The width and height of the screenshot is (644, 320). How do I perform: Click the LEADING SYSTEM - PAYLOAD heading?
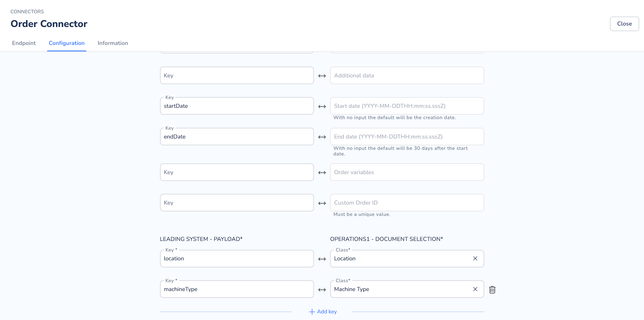pos(201,239)
